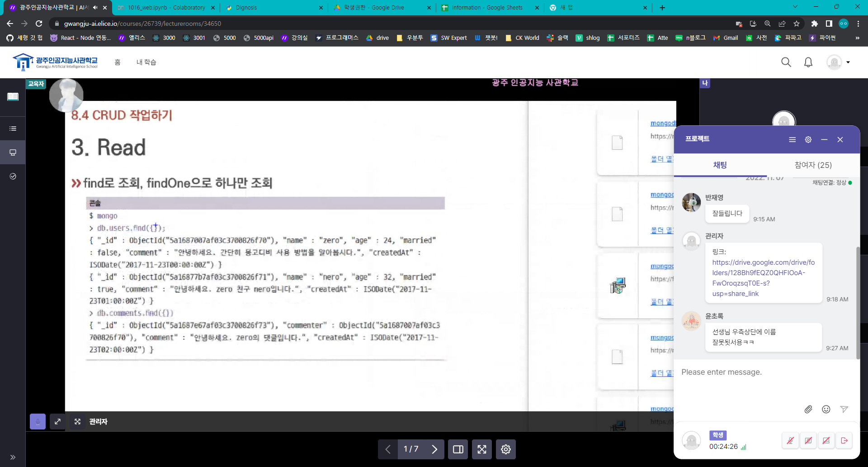
Task: Switch to the 채팅 tab
Action: 720,165
